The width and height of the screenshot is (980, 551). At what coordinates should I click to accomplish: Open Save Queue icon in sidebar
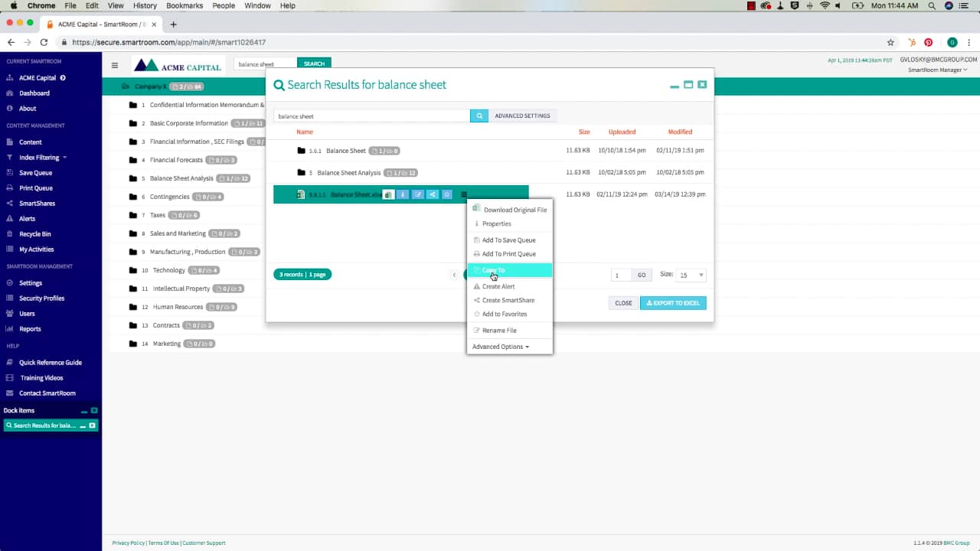point(10,173)
